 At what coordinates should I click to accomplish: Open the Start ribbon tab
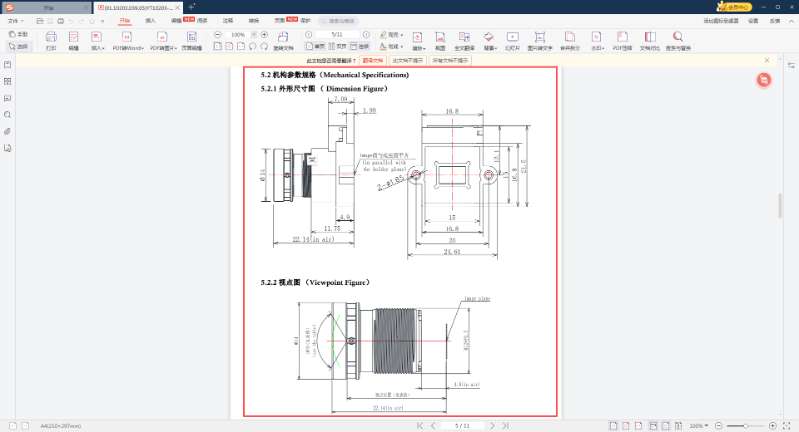coord(124,20)
